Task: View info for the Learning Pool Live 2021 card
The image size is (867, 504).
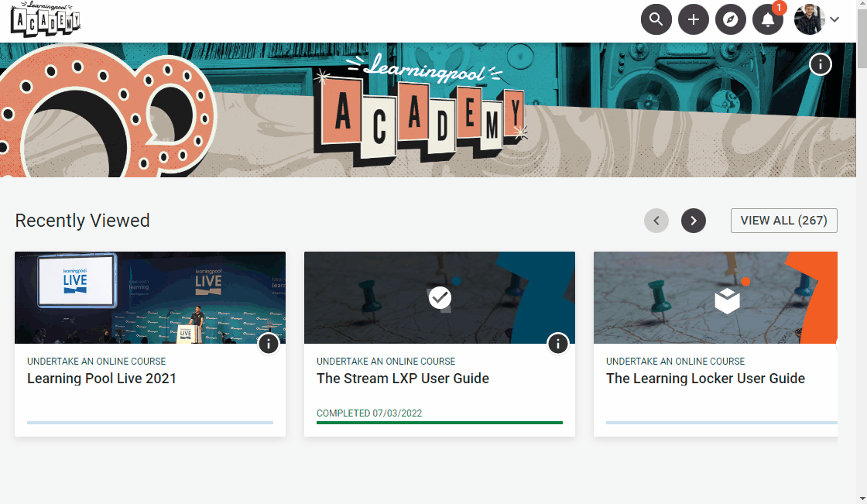Action: (269, 343)
